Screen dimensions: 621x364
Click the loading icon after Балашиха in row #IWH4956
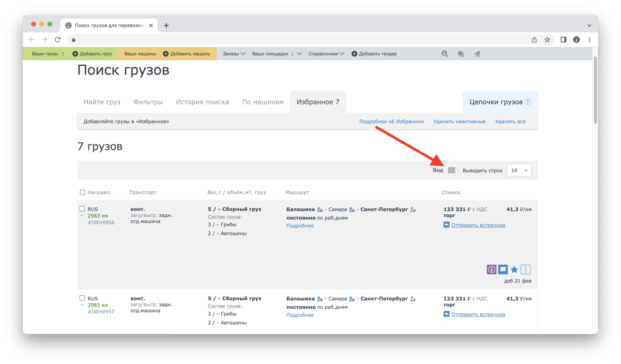tap(320, 210)
